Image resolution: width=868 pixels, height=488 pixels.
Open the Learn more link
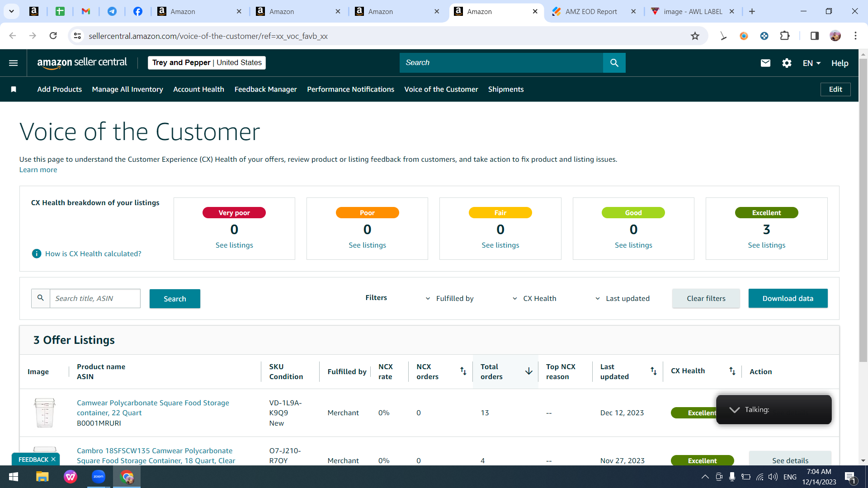[38, 170]
